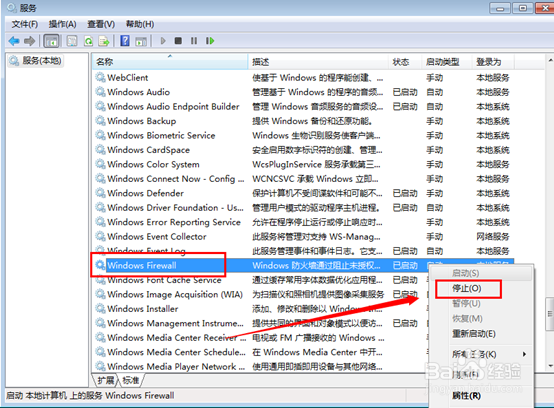Screen dimensions: 554x408
Task: Select Windows Backup service gear icon
Action: pos(100,121)
